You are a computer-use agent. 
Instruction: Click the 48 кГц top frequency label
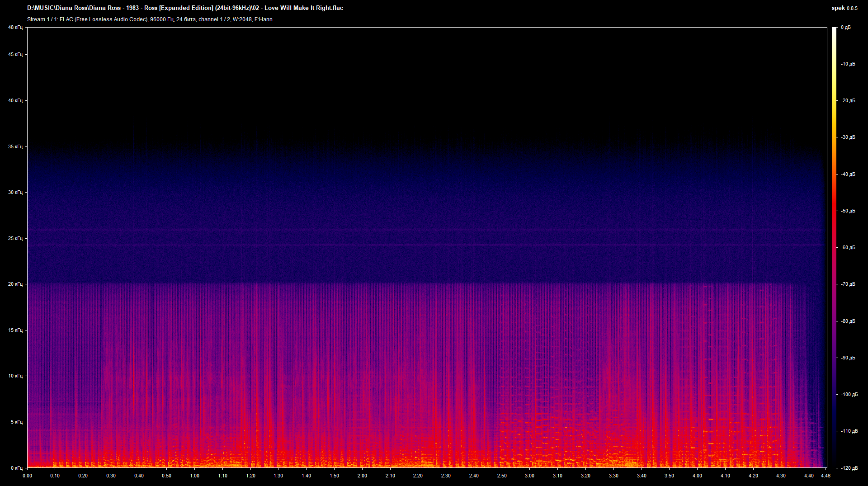(14, 28)
